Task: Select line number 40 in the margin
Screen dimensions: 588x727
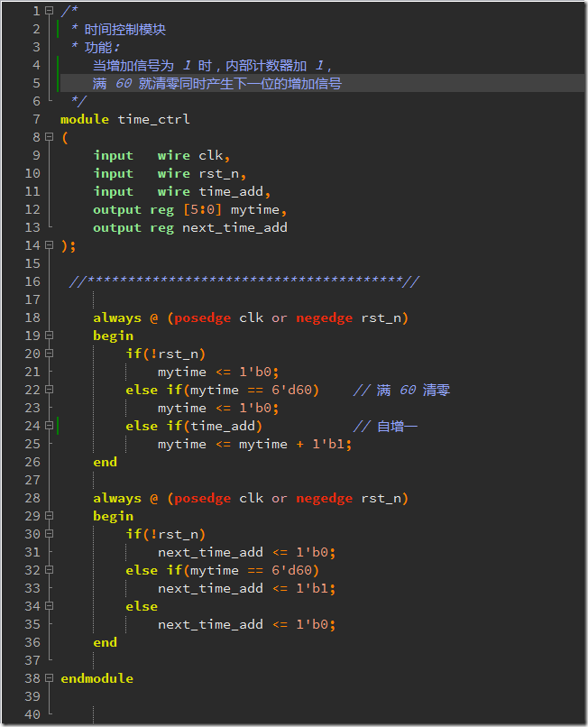Action: click(32, 714)
